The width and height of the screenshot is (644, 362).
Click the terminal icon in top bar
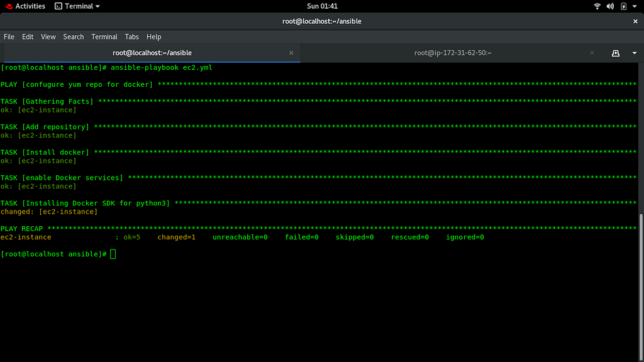58,6
